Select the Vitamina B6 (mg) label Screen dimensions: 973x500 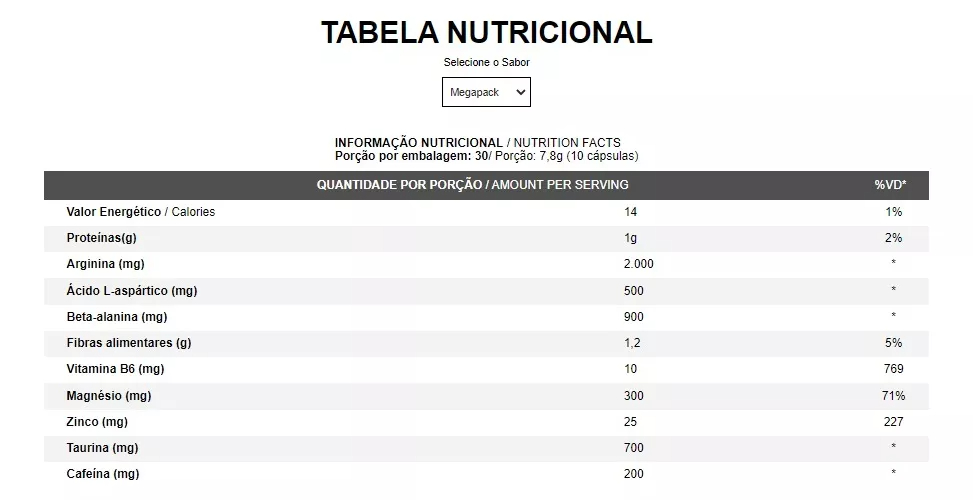(x=115, y=369)
